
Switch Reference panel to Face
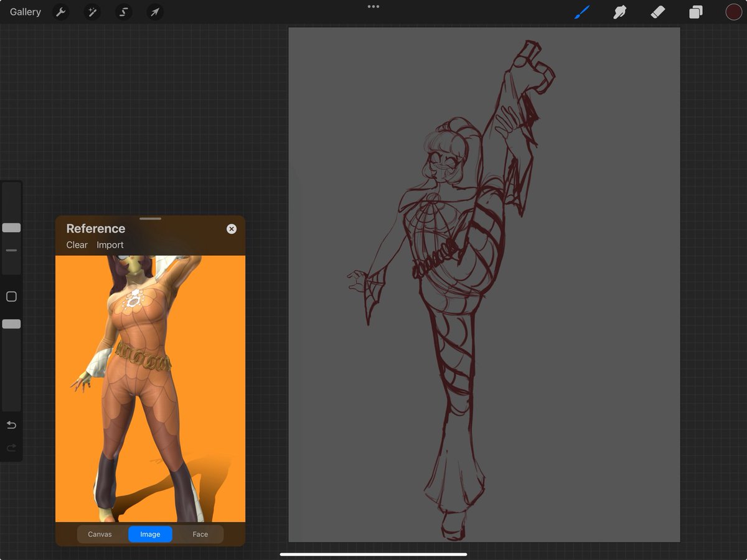(200, 534)
